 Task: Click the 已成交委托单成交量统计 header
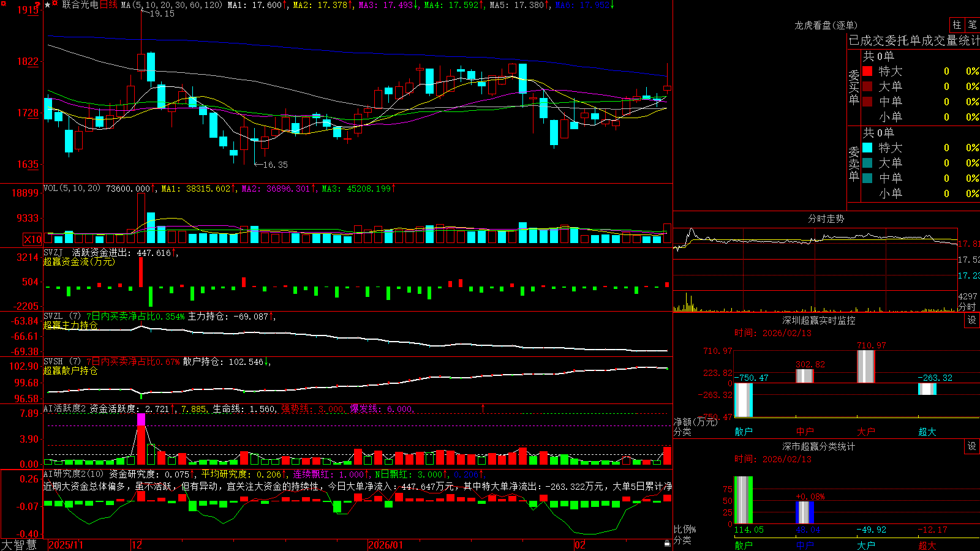pos(914,40)
